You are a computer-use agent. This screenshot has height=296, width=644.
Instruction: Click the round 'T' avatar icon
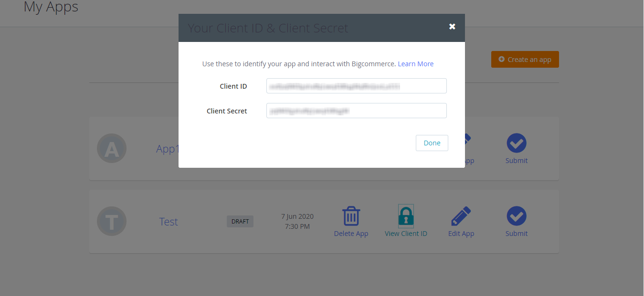[x=112, y=222]
